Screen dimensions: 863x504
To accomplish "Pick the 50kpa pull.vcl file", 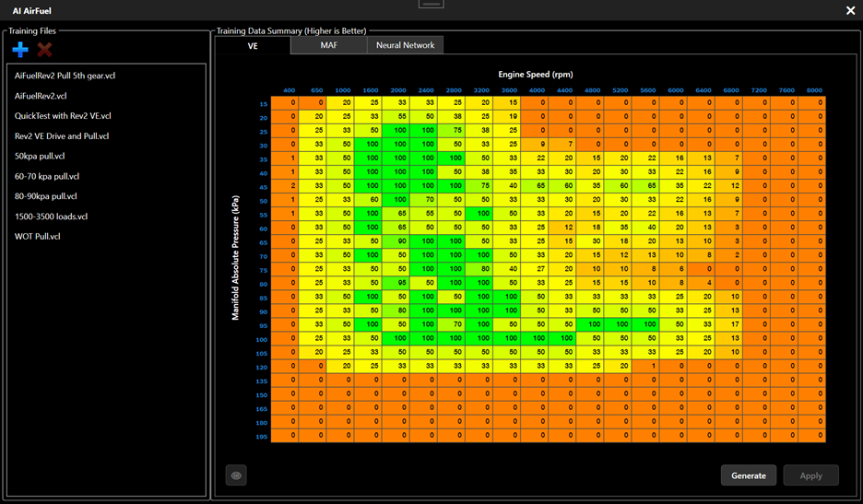I will pyautogui.click(x=40, y=156).
